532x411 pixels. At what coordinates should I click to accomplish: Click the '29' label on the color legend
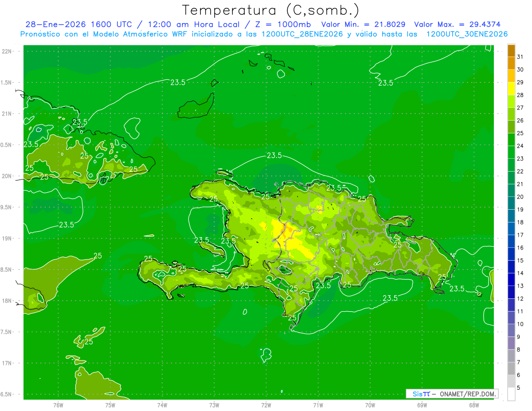tap(520, 82)
